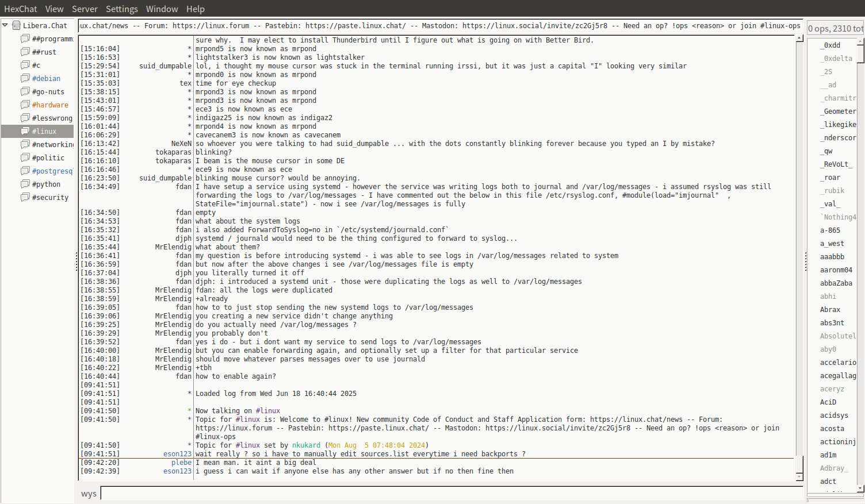Image resolution: width=865 pixels, height=504 pixels.
Task: Switch to the #go-nuts channel
Action: click(48, 92)
